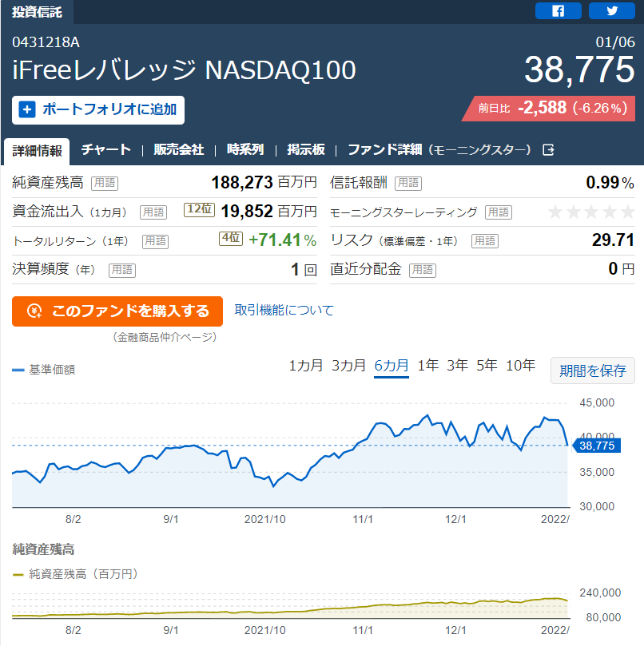The width and height of the screenshot is (644, 646).
Task: Set chart period to 5年
Action: (487, 366)
